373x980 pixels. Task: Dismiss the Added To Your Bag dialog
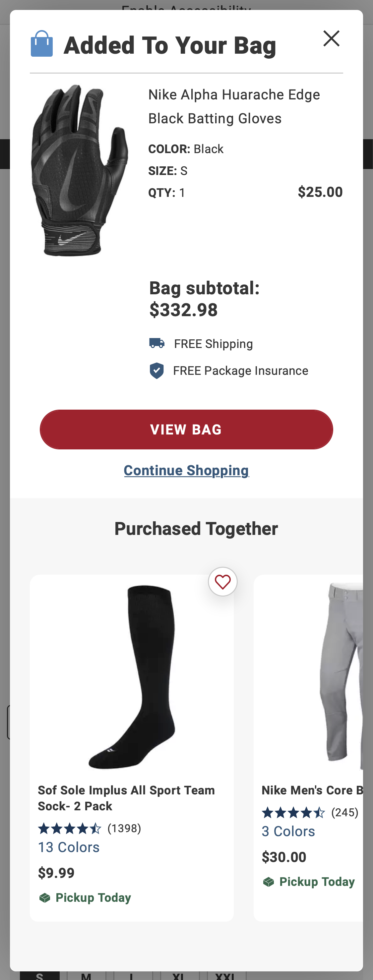point(331,38)
